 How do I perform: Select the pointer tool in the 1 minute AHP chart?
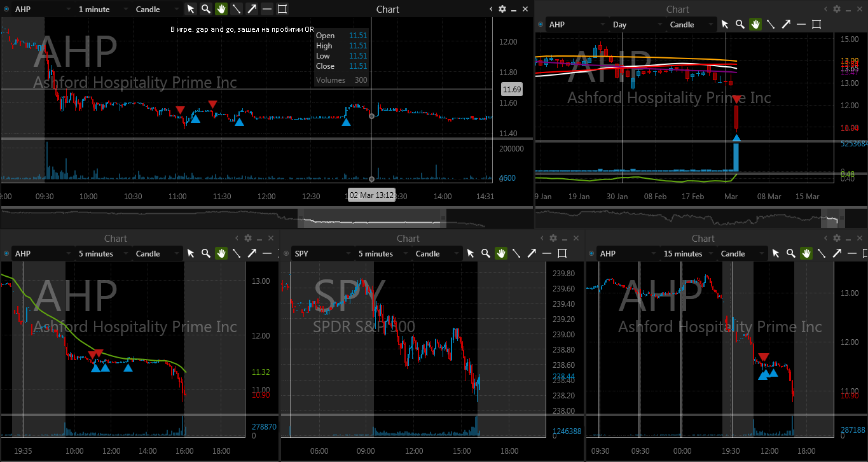191,9
